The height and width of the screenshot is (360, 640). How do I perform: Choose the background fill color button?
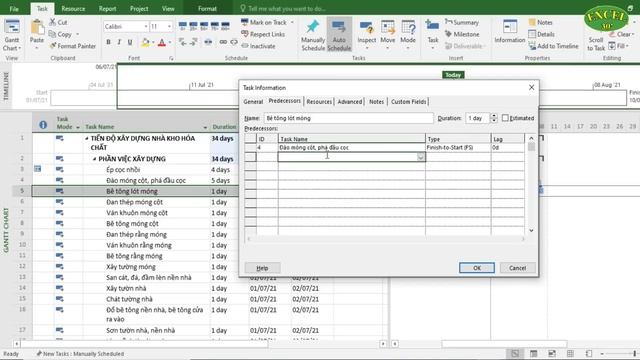pyautogui.click(x=145, y=42)
